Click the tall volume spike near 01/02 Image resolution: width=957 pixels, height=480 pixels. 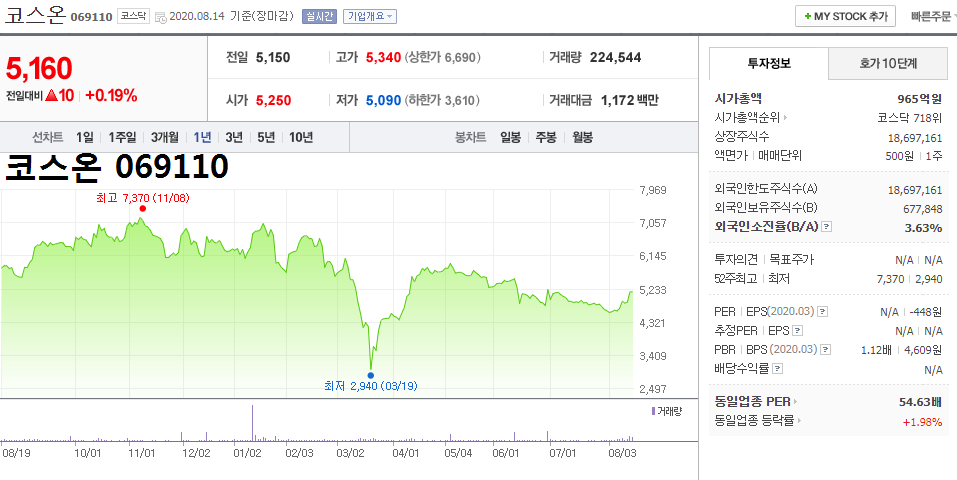click(252, 422)
